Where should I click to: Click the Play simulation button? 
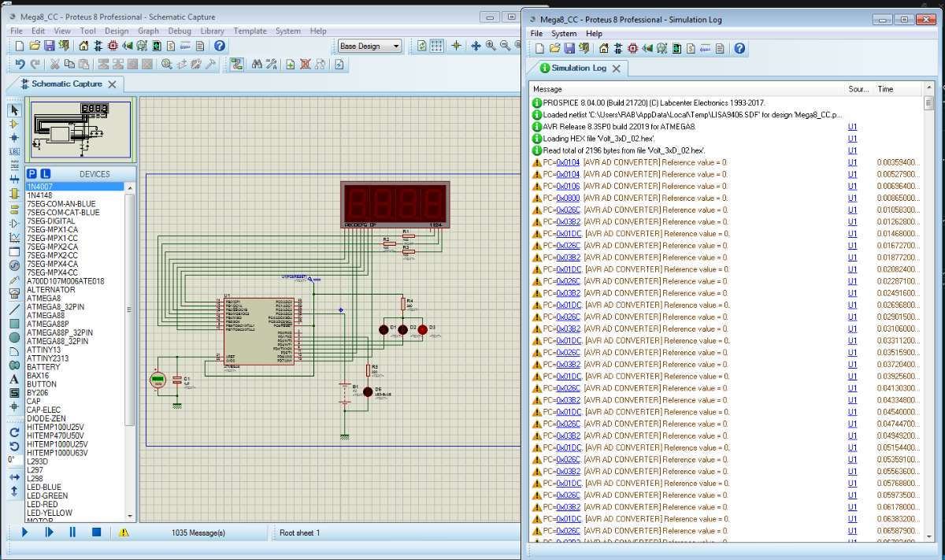(24, 532)
